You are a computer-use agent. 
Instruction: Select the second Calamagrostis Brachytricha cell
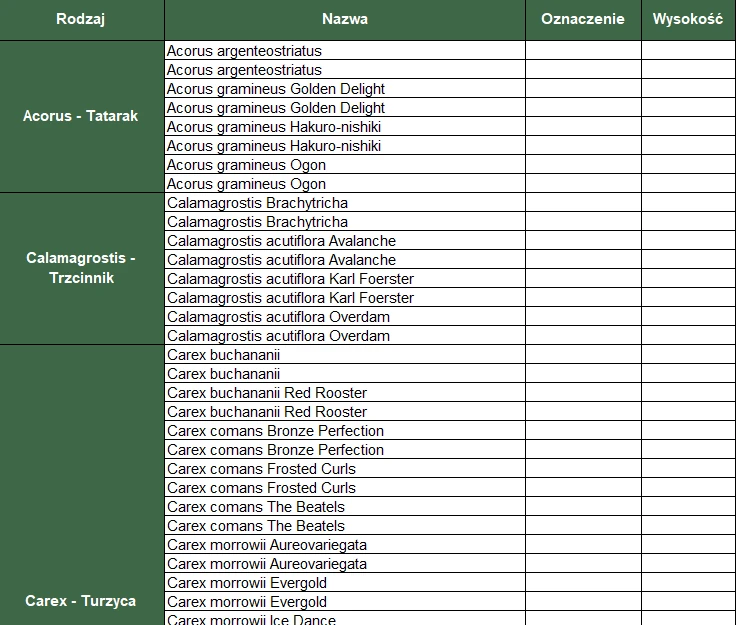point(345,221)
